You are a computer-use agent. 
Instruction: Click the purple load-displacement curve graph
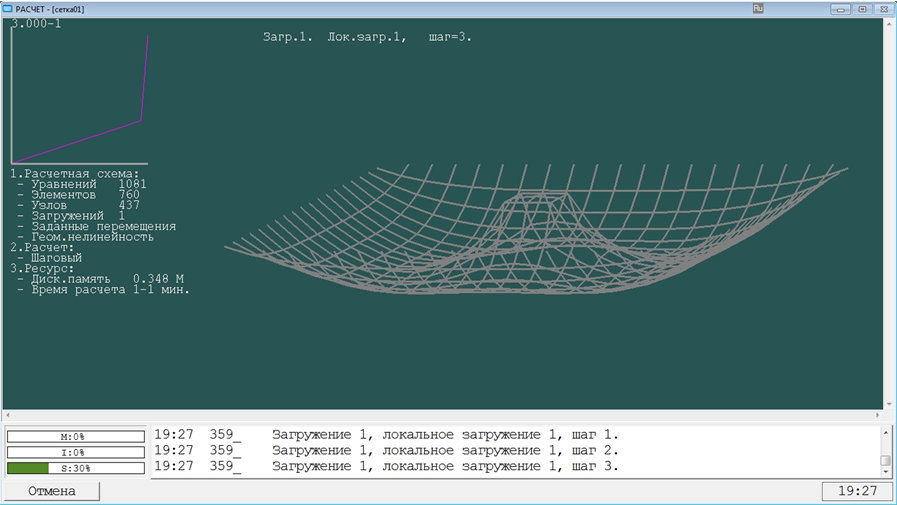tap(80, 97)
